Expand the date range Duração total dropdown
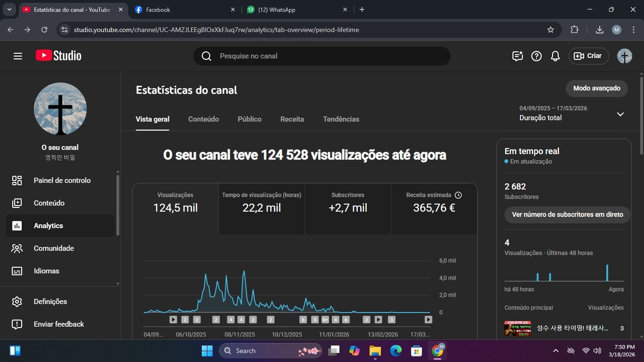The image size is (644, 362). click(620, 114)
